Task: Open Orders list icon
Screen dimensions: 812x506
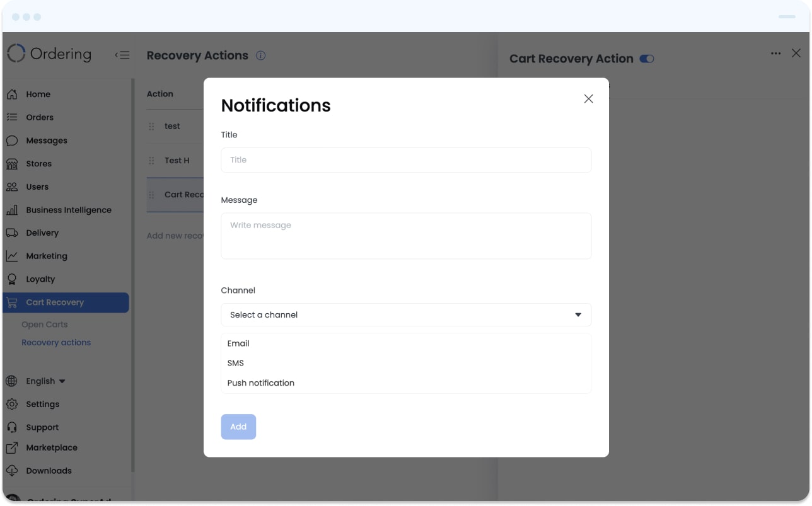Action: click(x=11, y=117)
